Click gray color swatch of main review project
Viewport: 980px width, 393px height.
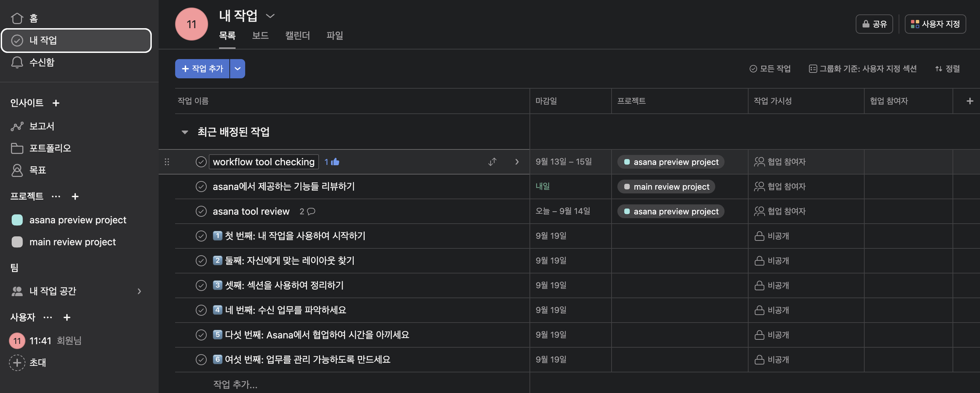click(17, 242)
